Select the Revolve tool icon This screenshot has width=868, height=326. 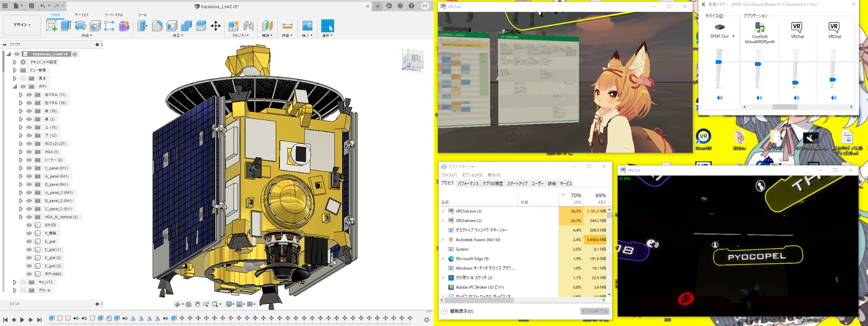[x=81, y=26]
